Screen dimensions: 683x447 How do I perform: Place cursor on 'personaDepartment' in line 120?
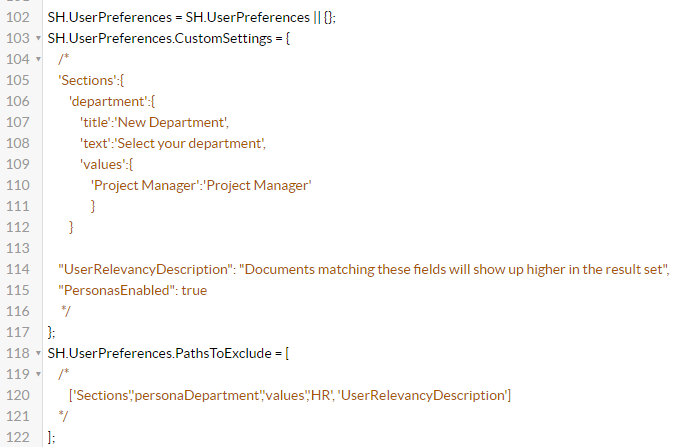point(185,395)
